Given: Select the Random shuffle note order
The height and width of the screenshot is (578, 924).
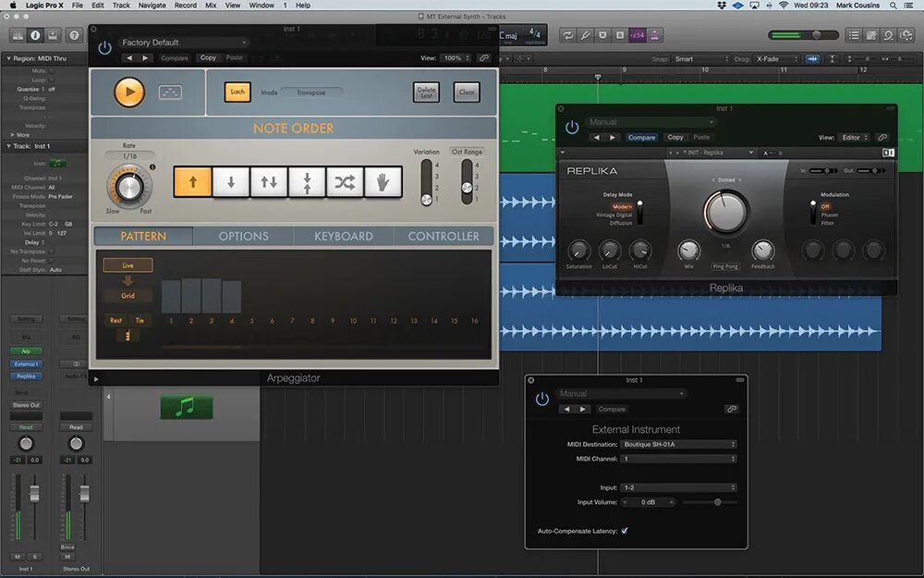Looking at the screenshot, I should 345,181.
